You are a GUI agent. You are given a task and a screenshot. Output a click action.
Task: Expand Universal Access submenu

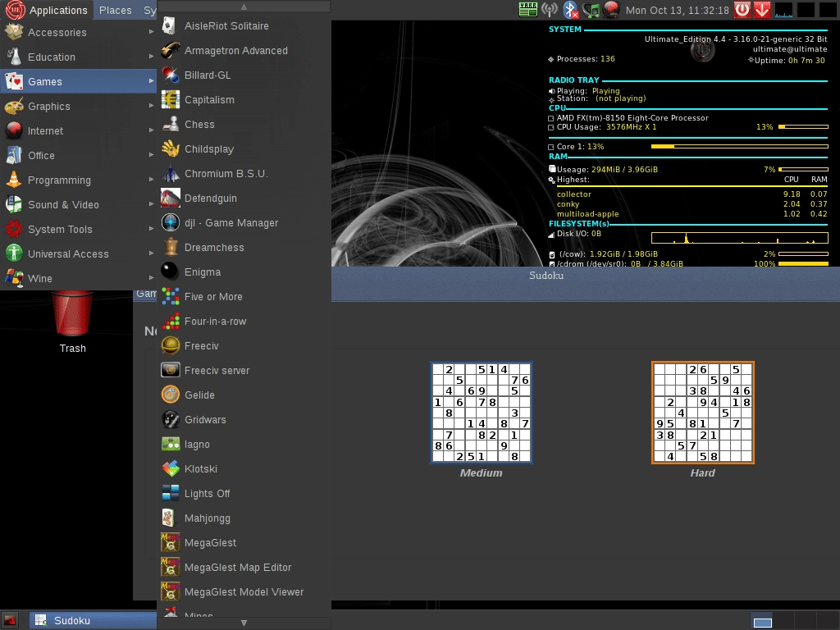tap(78, 254)
